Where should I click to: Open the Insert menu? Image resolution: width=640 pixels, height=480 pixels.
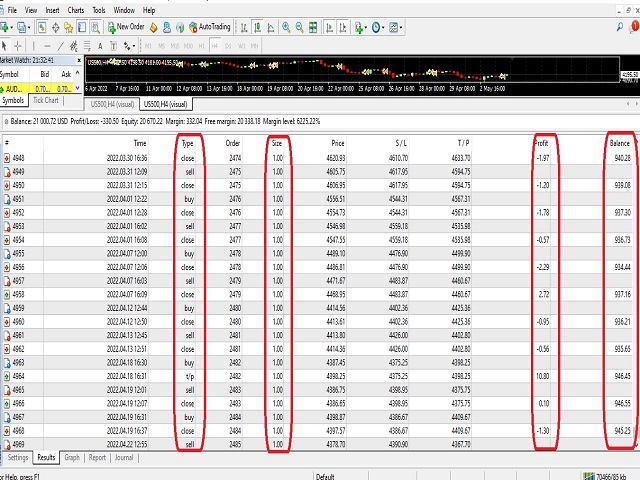click(x=52, y=10)
